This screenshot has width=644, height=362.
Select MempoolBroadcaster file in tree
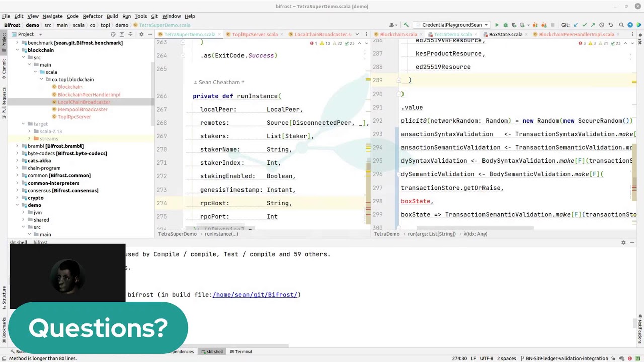click(x=83, y=109)
